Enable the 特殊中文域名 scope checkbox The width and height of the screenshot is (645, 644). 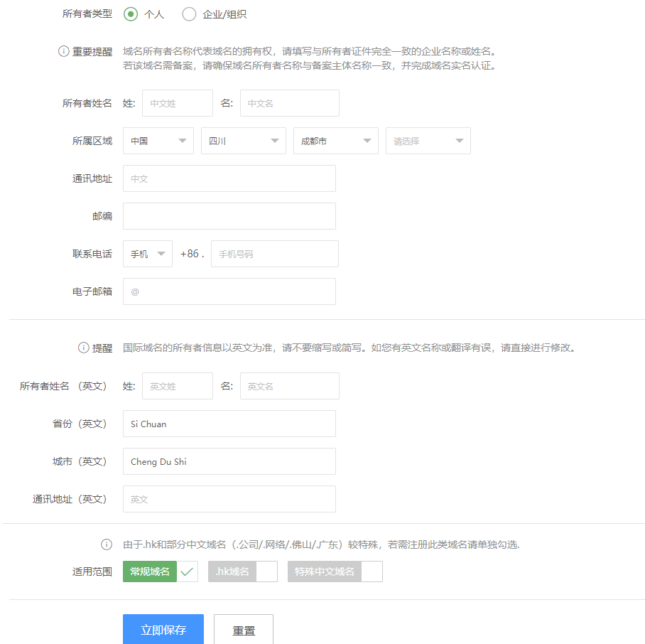372,571
